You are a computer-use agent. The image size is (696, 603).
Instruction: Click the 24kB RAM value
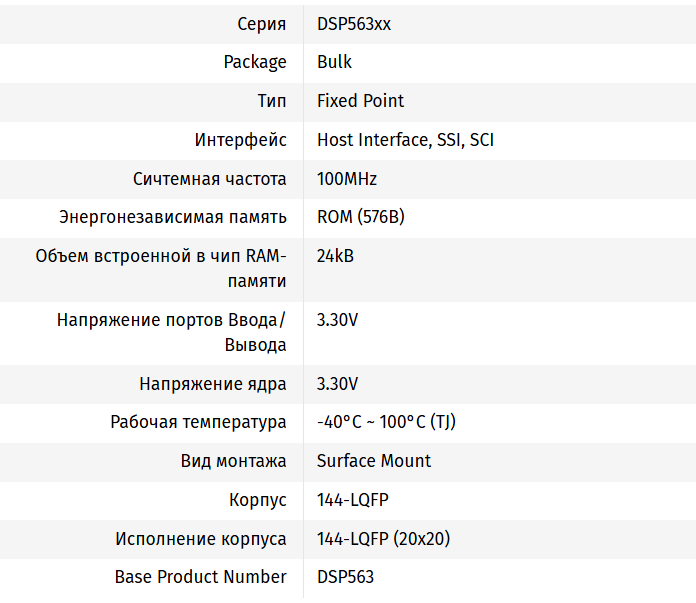pos(335,256)
